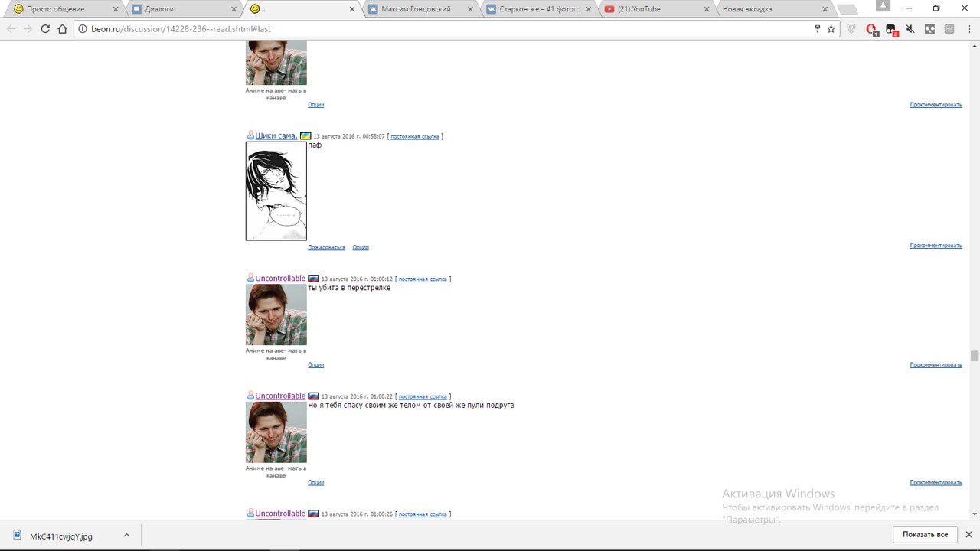Click the address bar URL field

click(x=444, y=29)
